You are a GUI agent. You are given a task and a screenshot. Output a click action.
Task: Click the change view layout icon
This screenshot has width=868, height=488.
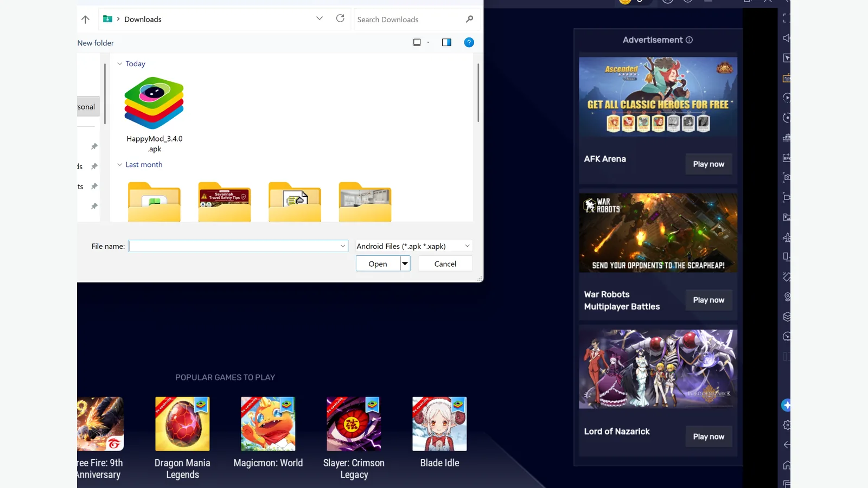[417, 42]
